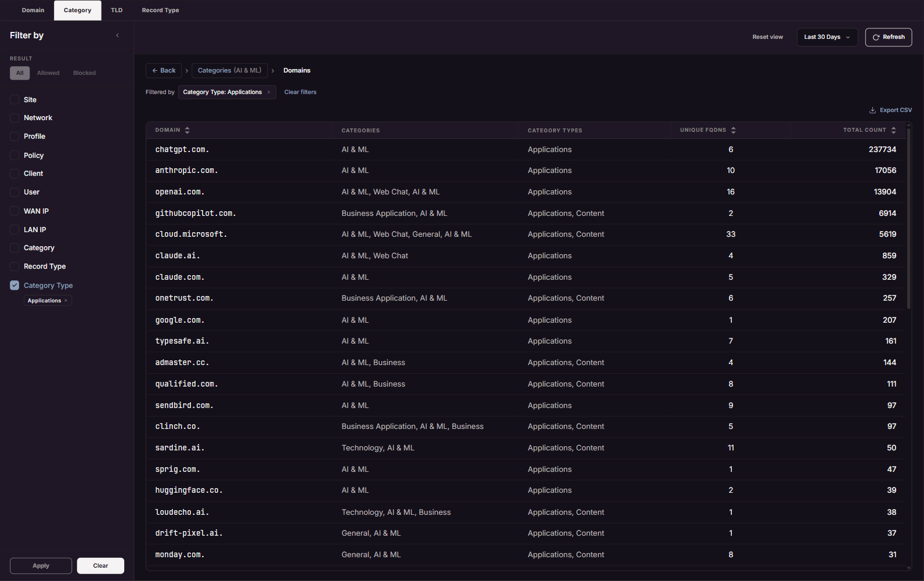
Task: Apply the selected filters
Action: click(41, 566)
